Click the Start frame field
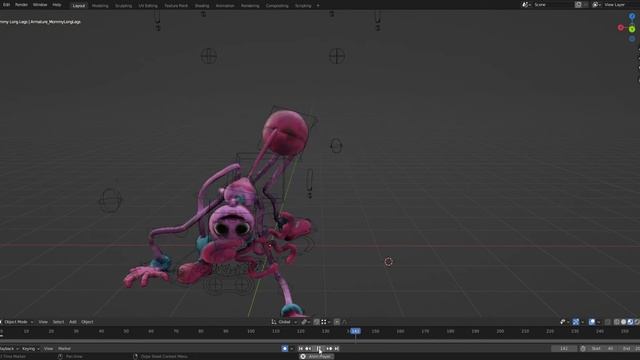This screenshot has height=360, width=640. (x=602, y=349)
